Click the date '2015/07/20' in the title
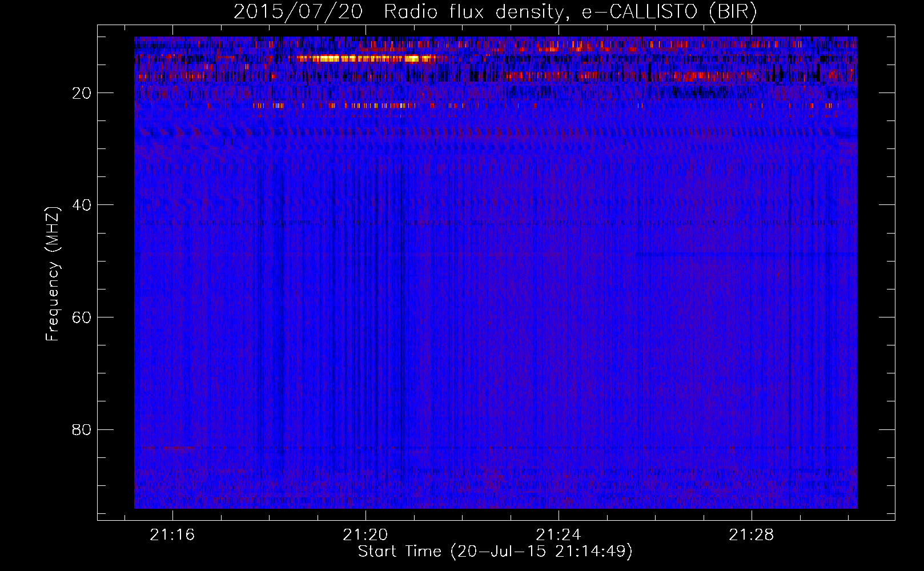 click(298, 11)
